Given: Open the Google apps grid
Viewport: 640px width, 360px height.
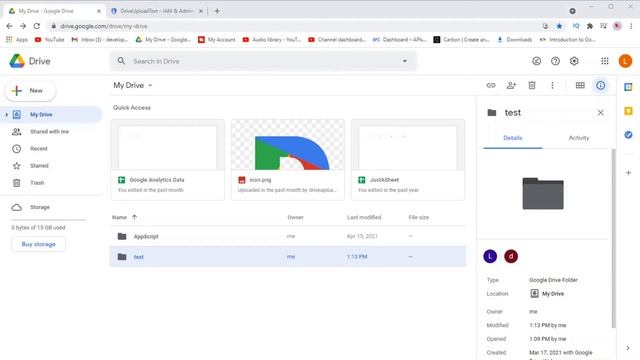Looking at the screenshot, I should (x=604, y=61).
